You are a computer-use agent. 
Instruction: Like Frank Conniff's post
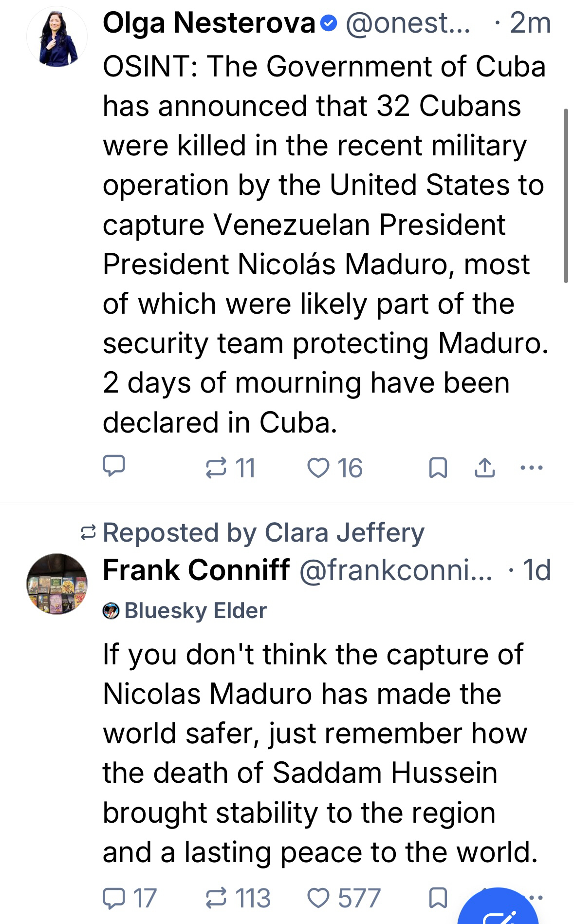[319, 898]
